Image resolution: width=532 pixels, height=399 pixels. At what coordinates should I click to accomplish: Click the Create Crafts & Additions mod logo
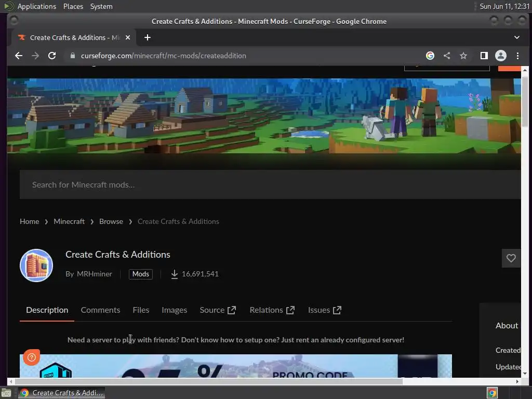[36, 265]
